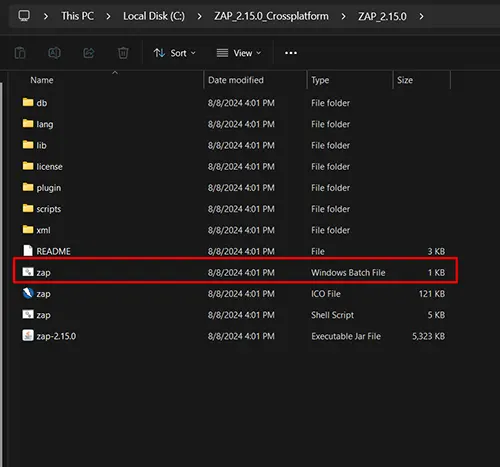500x467 pixels.
Task: Click the Type column header
Action: click(x=320, y=80)
